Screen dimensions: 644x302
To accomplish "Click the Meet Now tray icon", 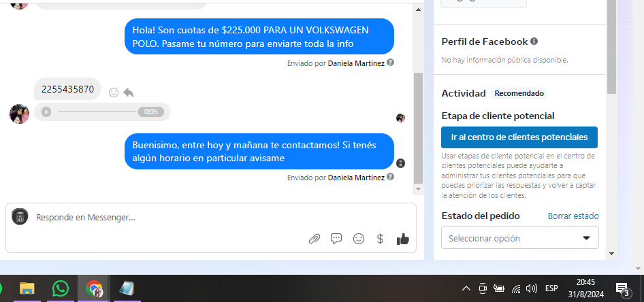I will point(483,288).
